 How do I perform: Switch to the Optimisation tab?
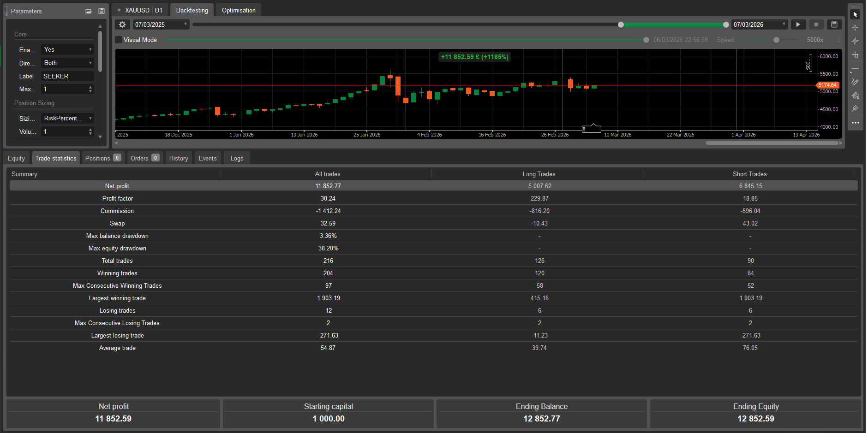click(238, 10)
